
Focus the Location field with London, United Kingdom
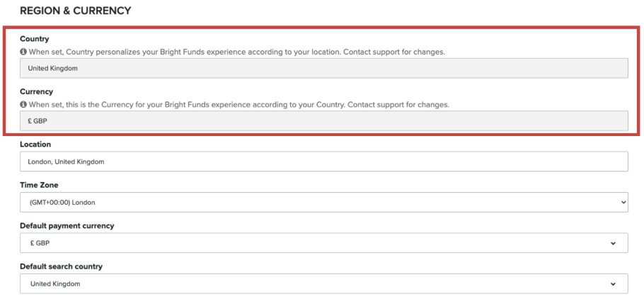tap(323, 162)
